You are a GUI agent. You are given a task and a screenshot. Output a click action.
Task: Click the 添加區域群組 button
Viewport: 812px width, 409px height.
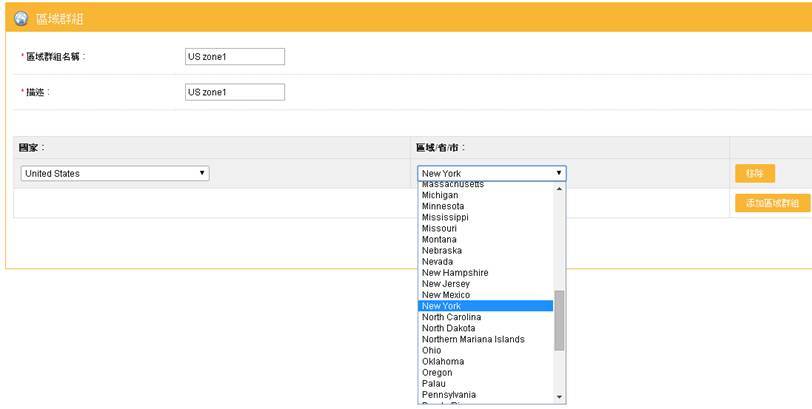coord(772,203)
